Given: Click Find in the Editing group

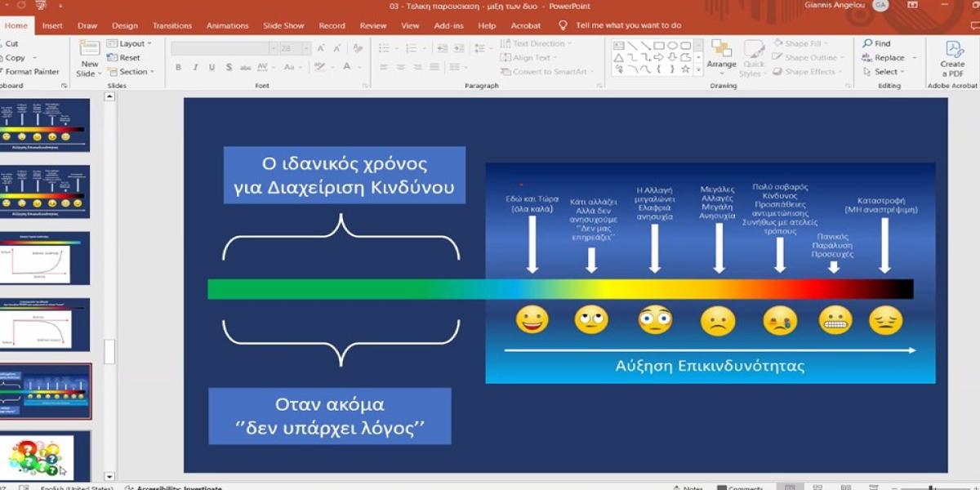Looking at the screenshot, I should 876,43.
